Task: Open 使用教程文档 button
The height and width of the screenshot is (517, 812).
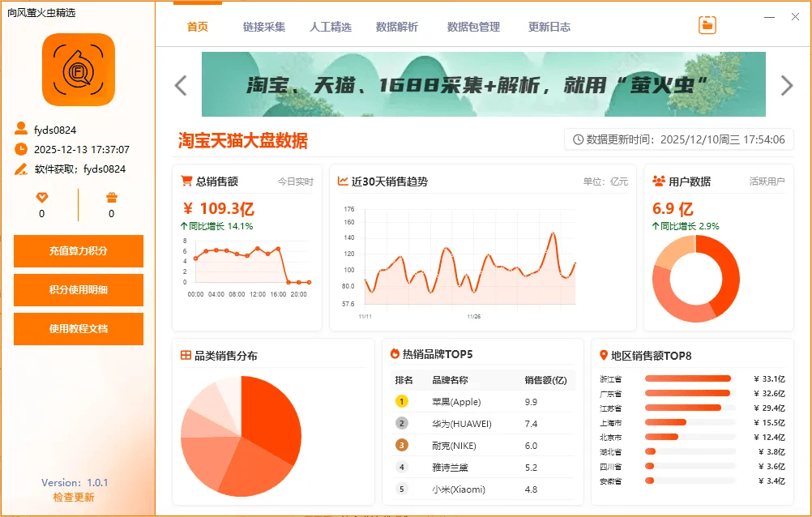Action: 79,329
